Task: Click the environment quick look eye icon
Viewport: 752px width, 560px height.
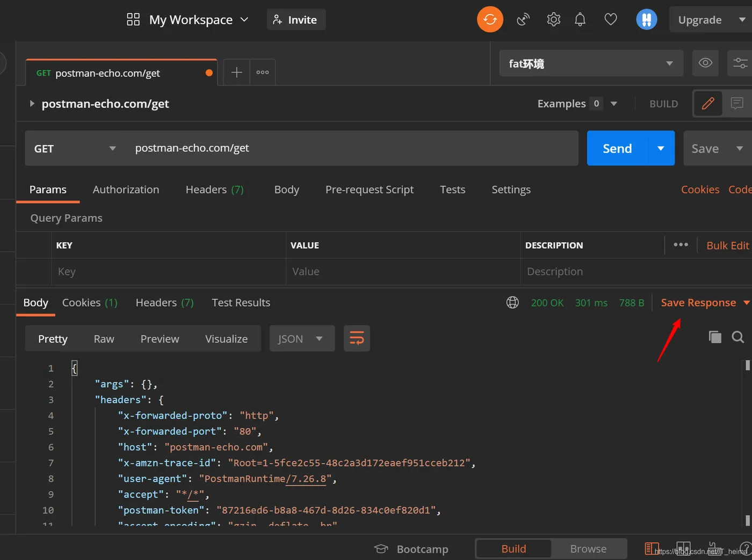Action: pyautogui.click(x=705, y=63)
